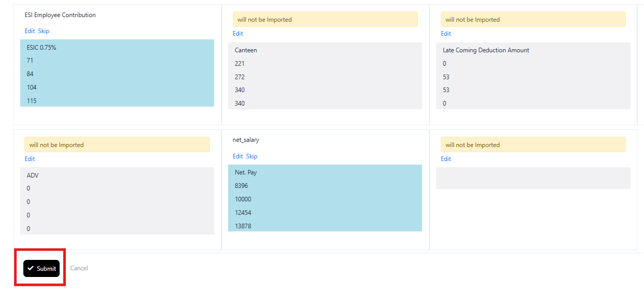
Task: Edit the Canteen column mapping
Action: pos(237,34)
